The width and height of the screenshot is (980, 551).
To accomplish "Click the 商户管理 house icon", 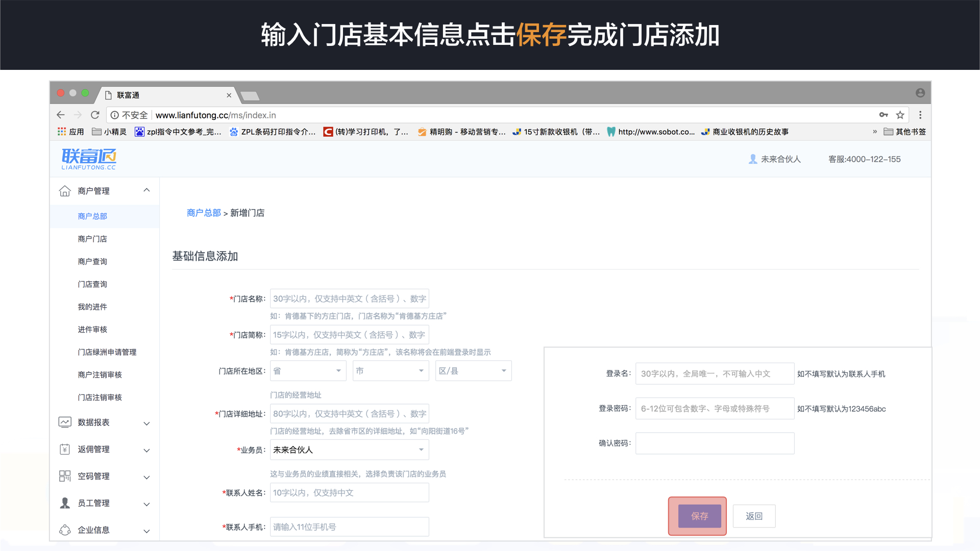I will (x=65, y=191).
